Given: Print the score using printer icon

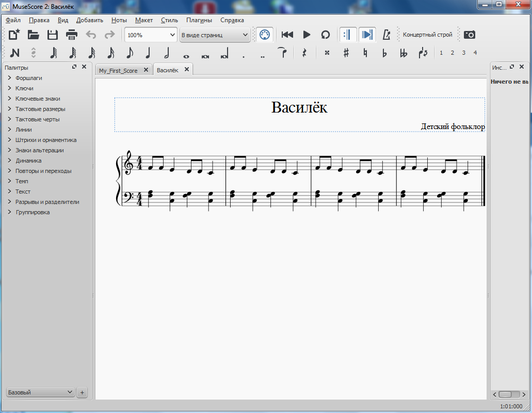Looking at the screenshot, I should [x=72, y=35].
